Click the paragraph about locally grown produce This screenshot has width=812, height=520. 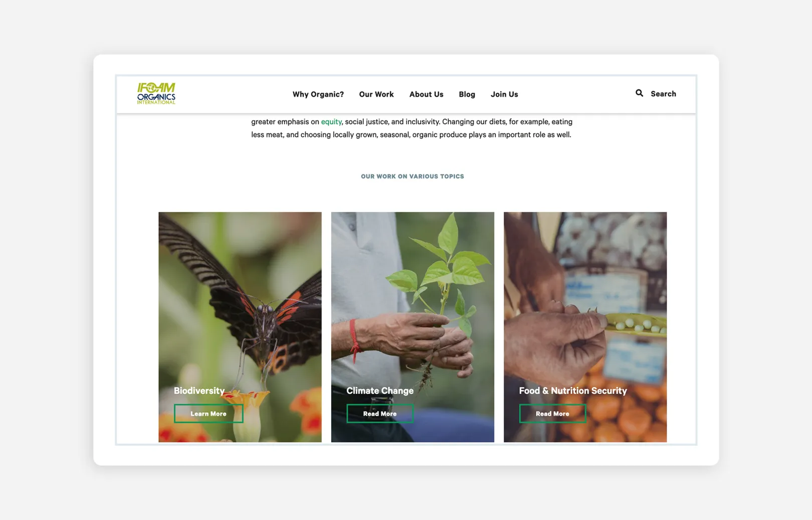coord(412,128)
